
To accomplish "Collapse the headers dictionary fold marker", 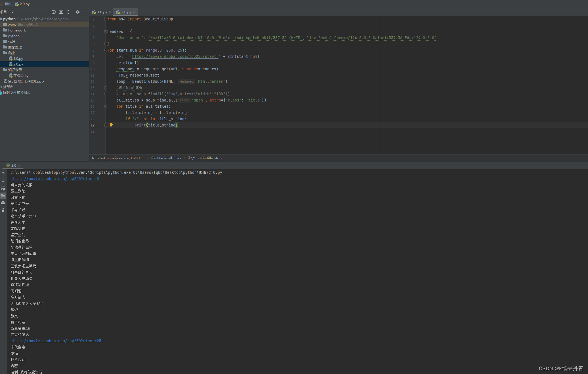I will 106,31.
